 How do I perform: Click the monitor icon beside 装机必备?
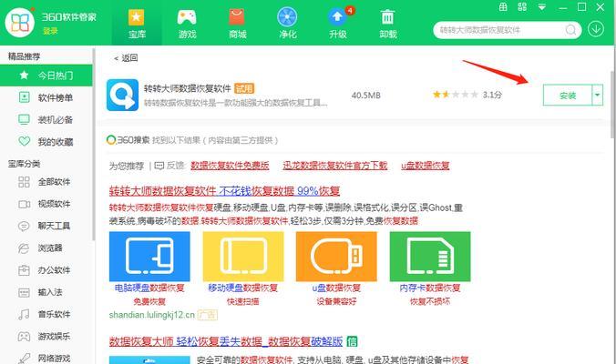pos(25,119)
